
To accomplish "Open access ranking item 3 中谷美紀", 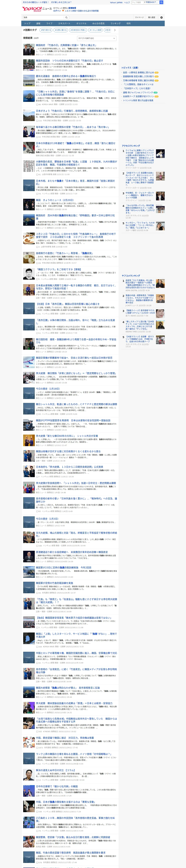I will click(140, 195).
